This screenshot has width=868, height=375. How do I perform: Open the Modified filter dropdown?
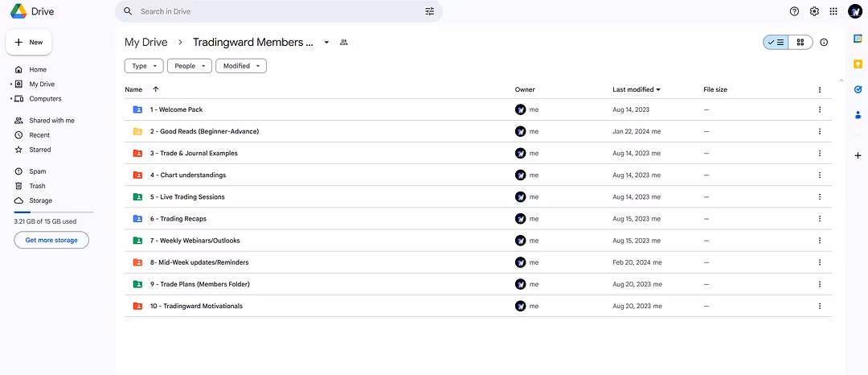[x=242, y=66]
